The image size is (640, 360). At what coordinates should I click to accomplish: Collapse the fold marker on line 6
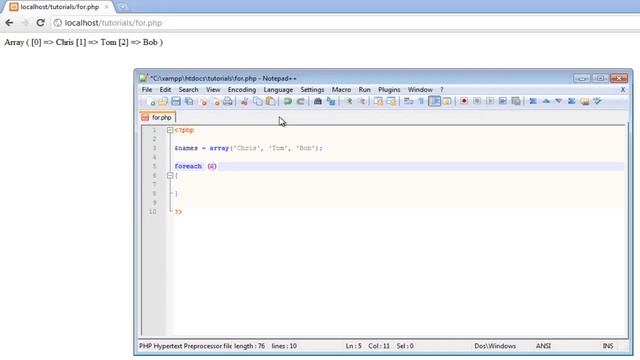[x=170, y=176]
